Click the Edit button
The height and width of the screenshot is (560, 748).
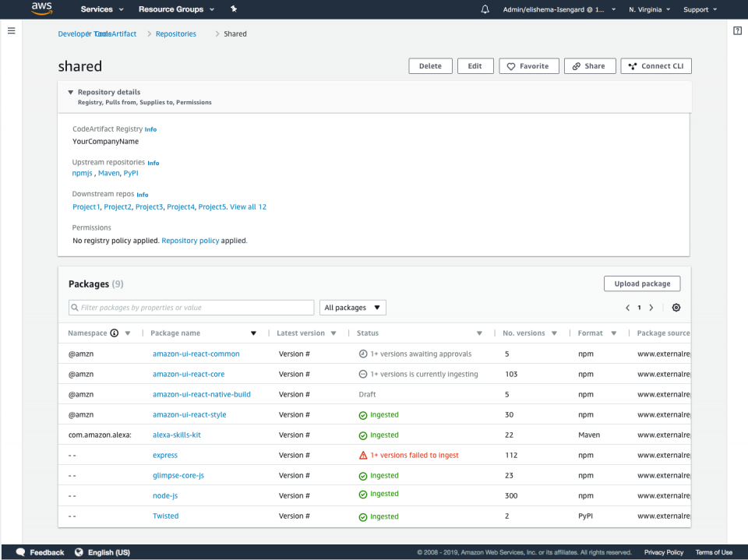click(x=475, y=66)
